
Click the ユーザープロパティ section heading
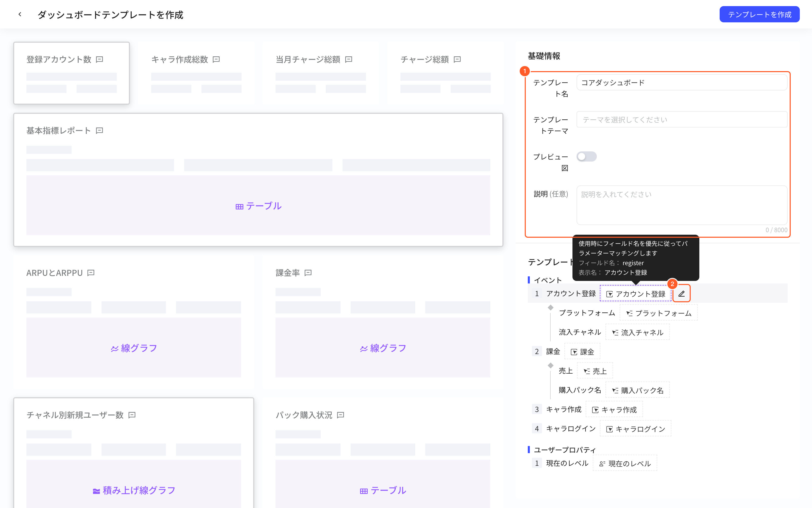pos(565,450)
